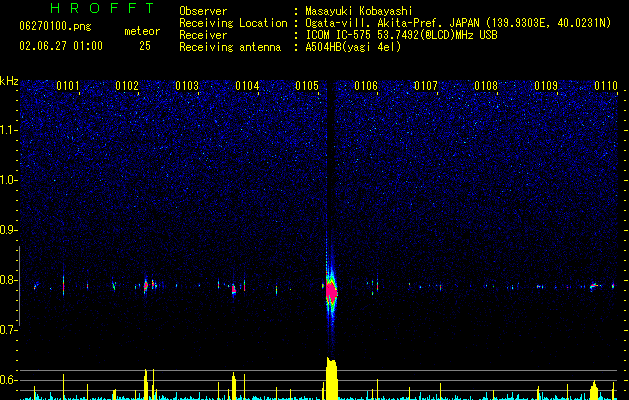Click the observer name Masayuki Kobayashi

359,11
